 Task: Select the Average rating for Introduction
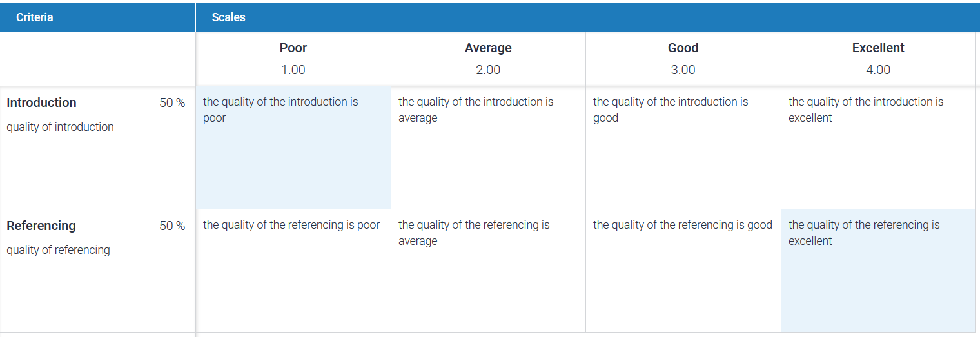click(488, 147)
